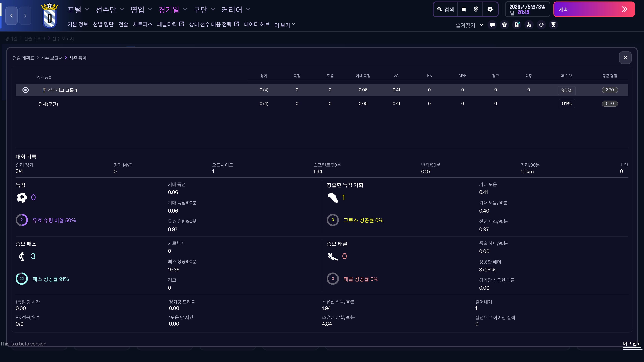
Task: Click the player search scouting icon
Action: (529, 25)
